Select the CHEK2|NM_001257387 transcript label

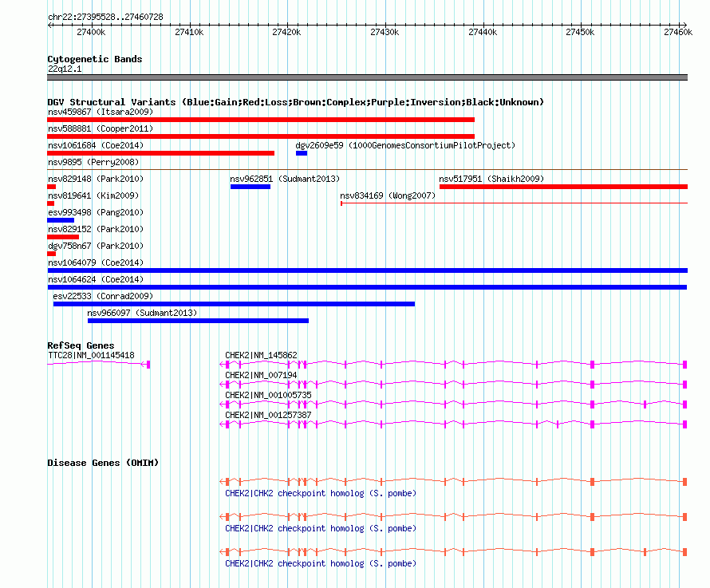pos(269,415)
